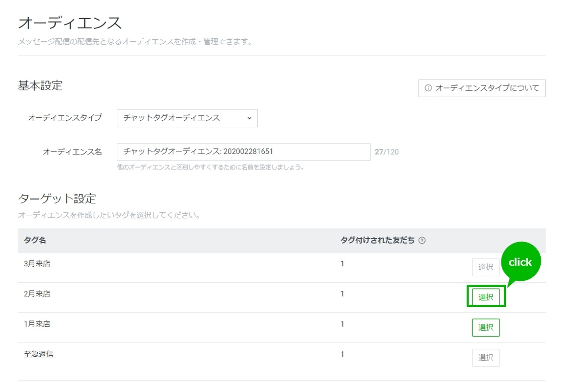This screenshot has width=588, height=391.
Task: Click the 27/120 character counter
Action: point(387,152)
